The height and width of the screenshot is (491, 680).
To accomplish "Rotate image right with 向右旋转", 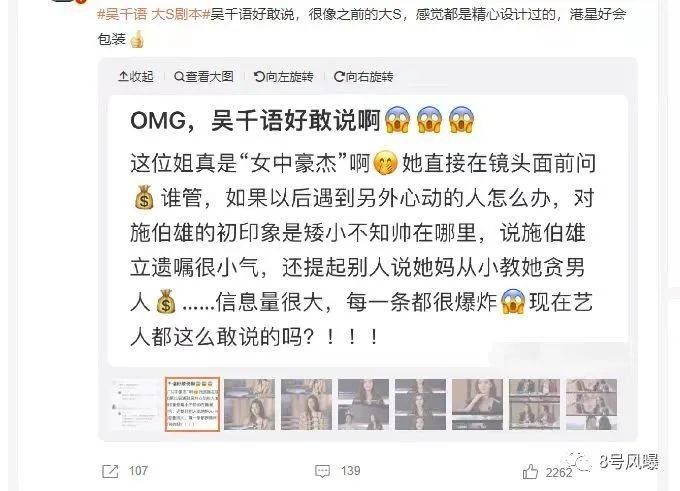I will [x=363, y=77].
